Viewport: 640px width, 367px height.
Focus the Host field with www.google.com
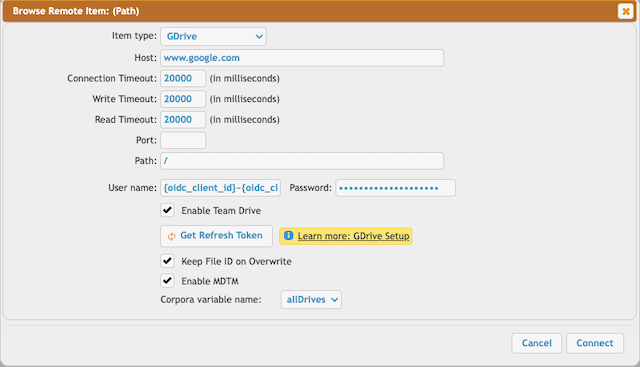(302, 58)
